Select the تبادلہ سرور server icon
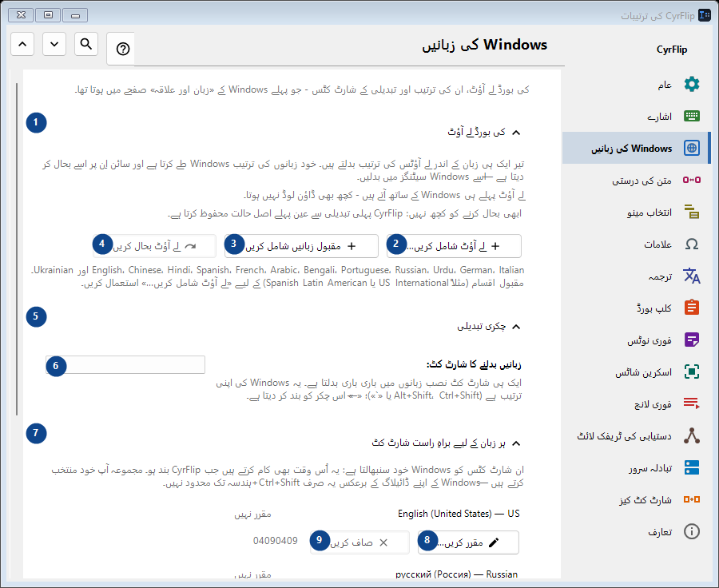 [692, 467]
